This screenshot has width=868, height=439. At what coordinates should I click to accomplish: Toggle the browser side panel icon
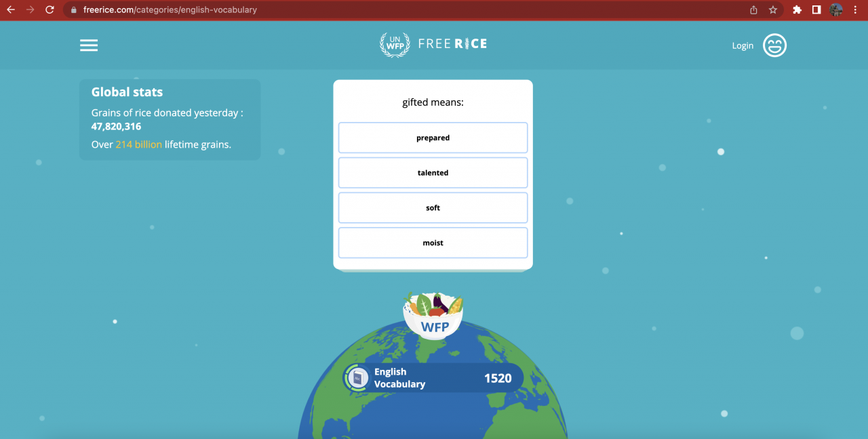coord(816,10)
